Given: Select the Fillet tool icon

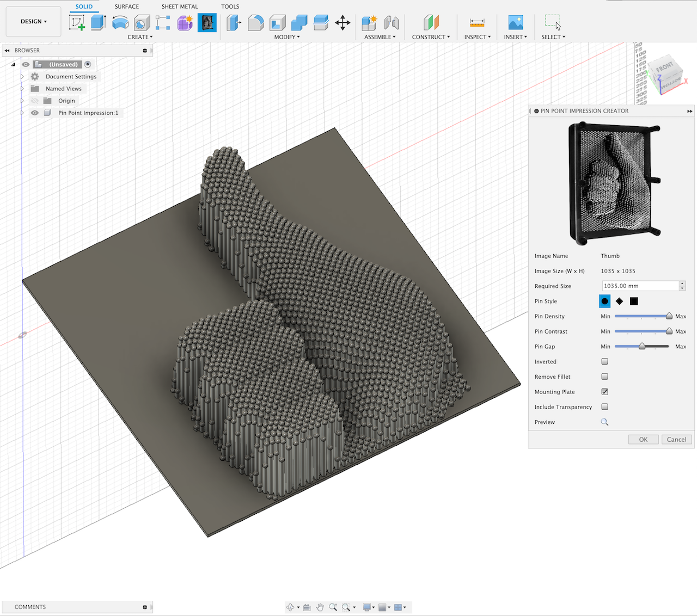Looking at the screenshot, I should pos(255,22).
